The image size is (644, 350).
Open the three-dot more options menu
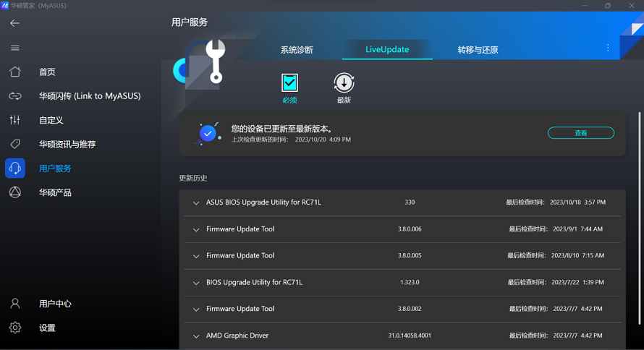tap(608, 48)
